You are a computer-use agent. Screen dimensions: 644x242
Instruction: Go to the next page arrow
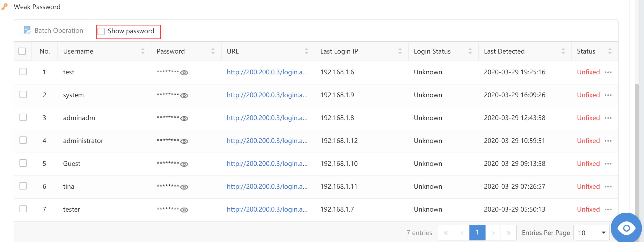coord(493,233)
